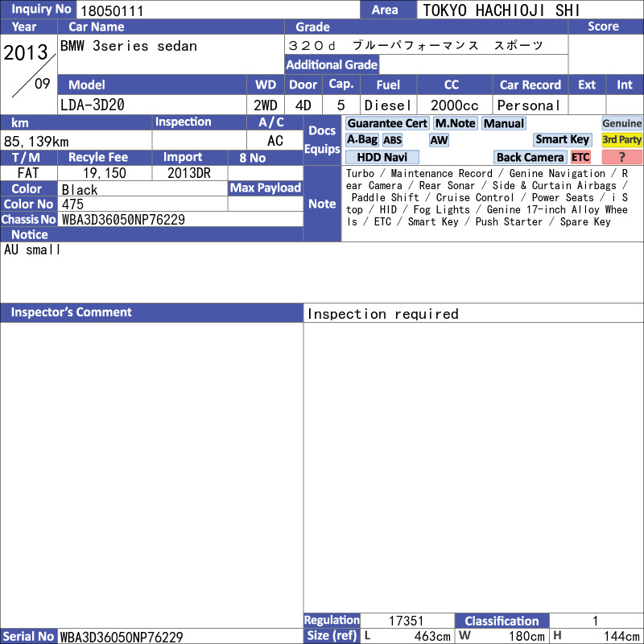Image resolution: width=644 pixels, height=644 pixels.
Task: Select width value 180cm
Action: pos(526,636)
